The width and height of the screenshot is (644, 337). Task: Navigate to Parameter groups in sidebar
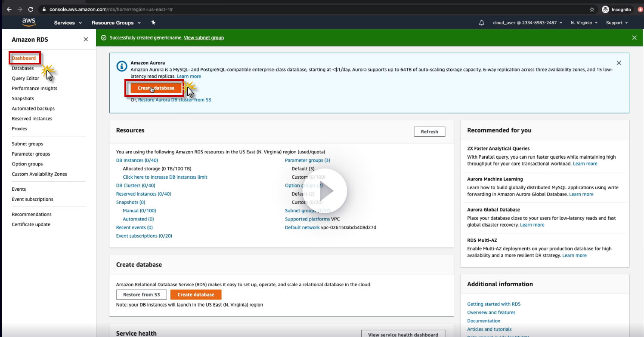point(31,154)
